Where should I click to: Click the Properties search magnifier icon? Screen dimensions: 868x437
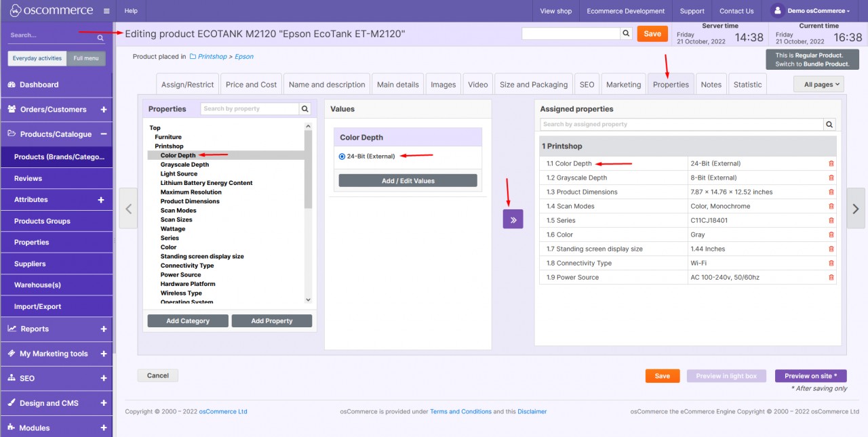click(305, 108)
